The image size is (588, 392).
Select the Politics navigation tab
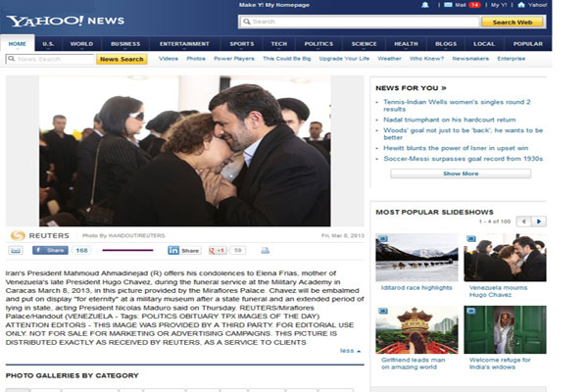tap(318, 43)
